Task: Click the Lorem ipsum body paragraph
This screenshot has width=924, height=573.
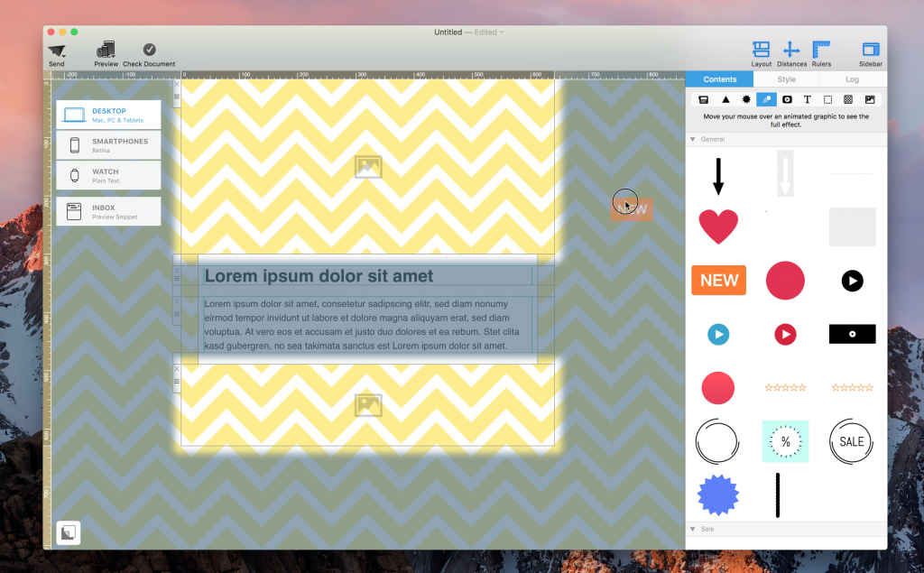Action: click(362, 325)
